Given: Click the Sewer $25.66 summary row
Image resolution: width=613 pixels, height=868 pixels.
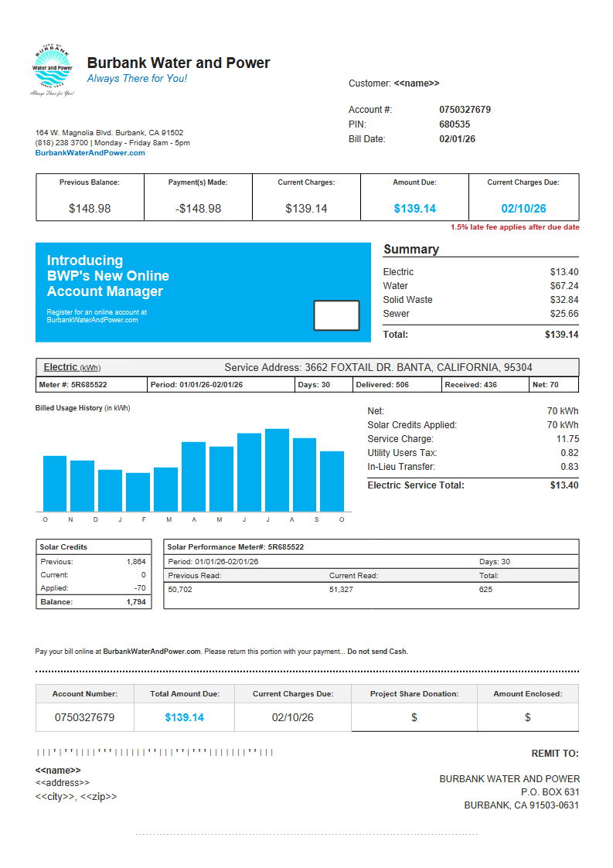Looking at the screenshot, I should point(481,313).
